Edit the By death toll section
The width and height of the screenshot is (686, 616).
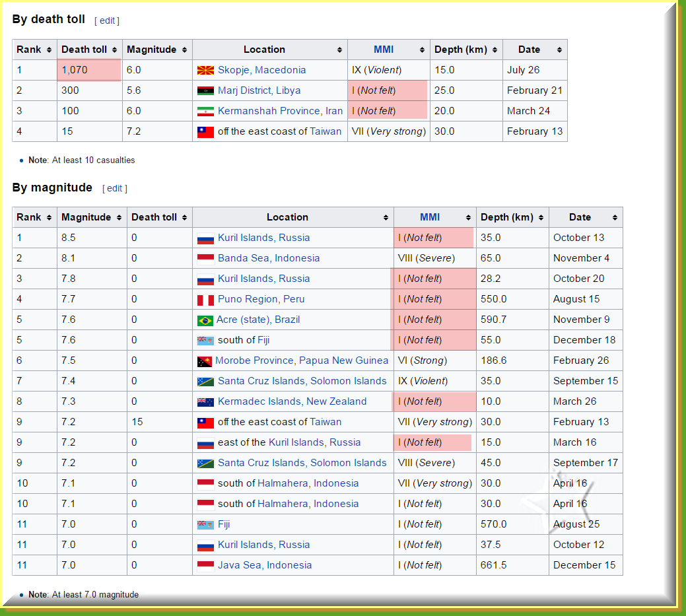point(107,20)
